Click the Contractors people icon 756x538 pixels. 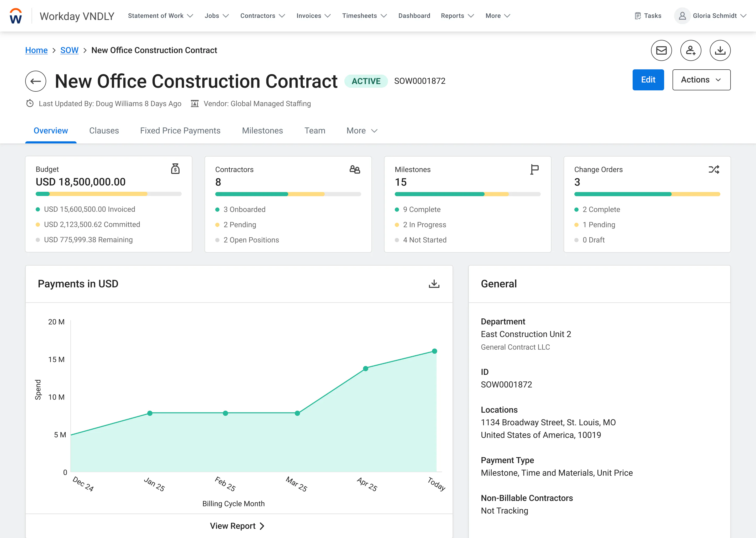(355, 169)
